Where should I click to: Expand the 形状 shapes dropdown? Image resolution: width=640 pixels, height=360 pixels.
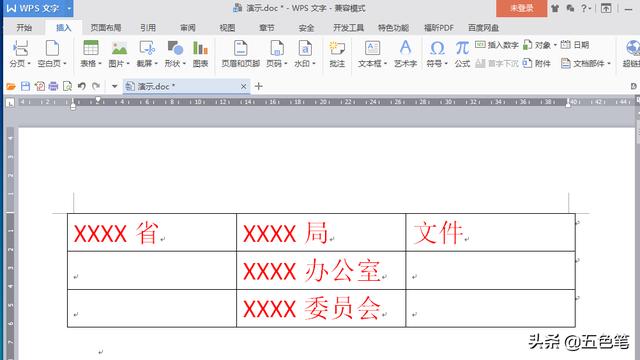coord(184,64)
